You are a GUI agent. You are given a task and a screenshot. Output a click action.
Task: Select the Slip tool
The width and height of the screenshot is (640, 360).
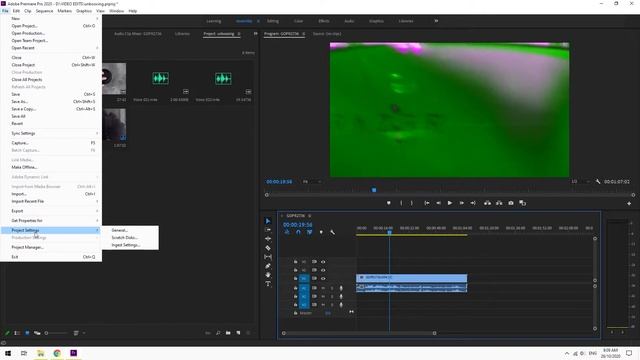tap(268, 257)
